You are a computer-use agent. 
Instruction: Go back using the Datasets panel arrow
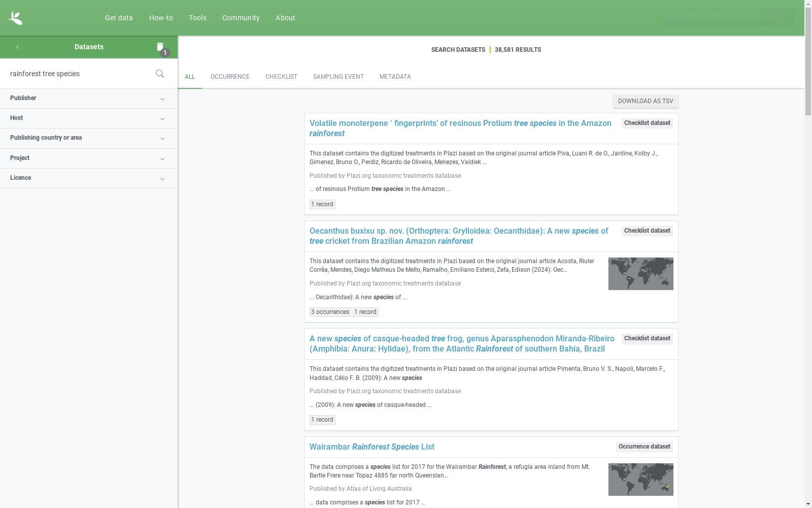(x=17, y=47)
